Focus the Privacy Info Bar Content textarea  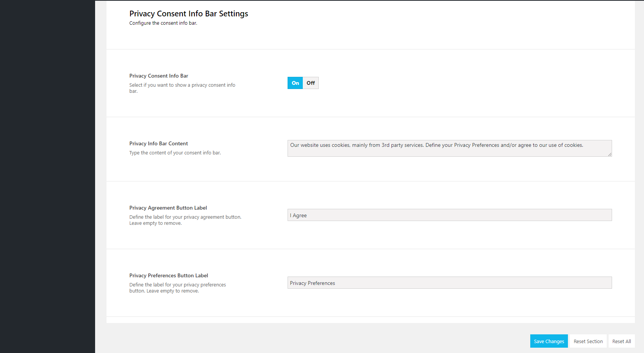click(x=449, y=148)
